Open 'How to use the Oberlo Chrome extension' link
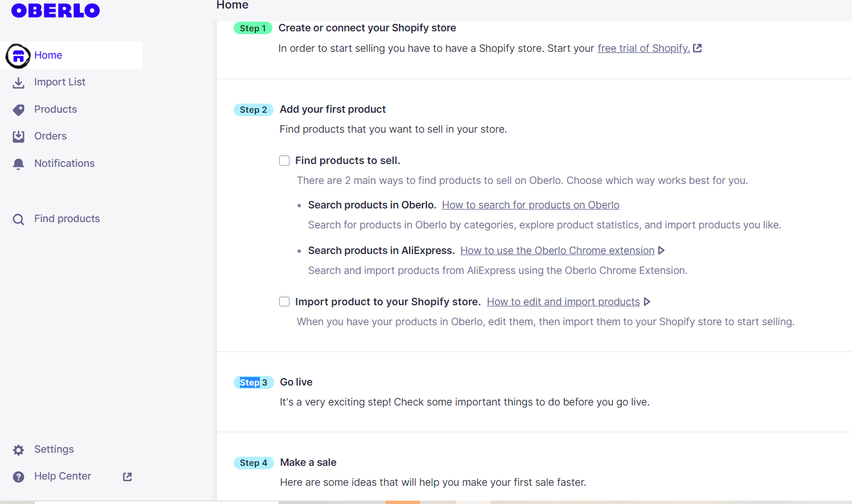Image resolution: width=852 pixels, height=504 pixels. coord(557,251)
